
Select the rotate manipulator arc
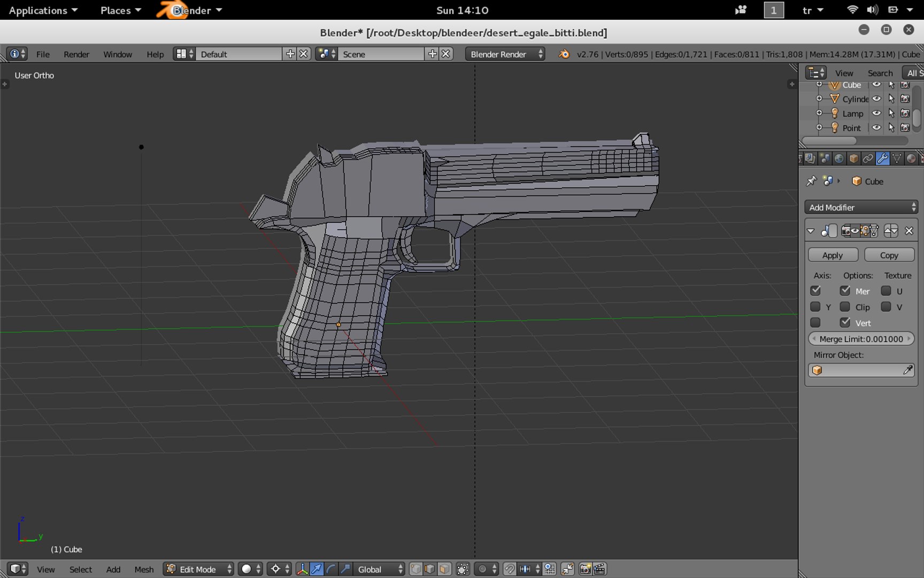pos(331,569)
